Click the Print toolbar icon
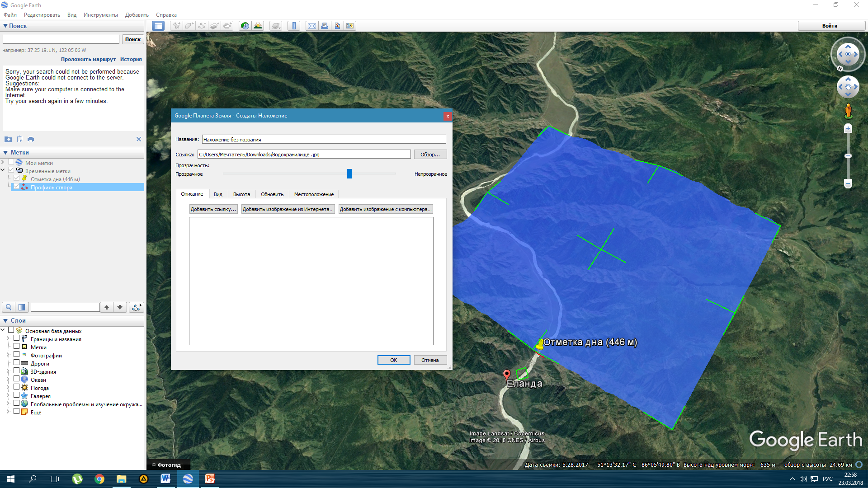Screen dimensions: 868x488 pyautogui.click(x=325, y=26)
